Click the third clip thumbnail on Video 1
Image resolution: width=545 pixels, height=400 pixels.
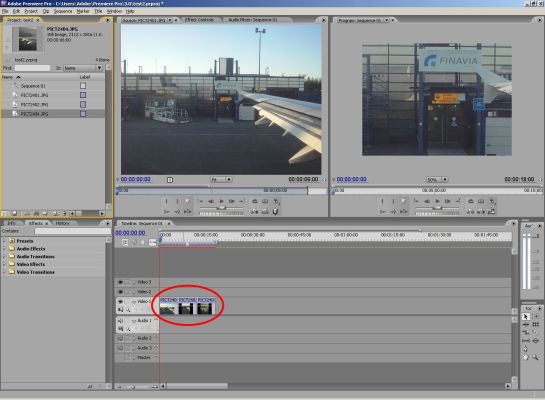(x=206, y=306)
